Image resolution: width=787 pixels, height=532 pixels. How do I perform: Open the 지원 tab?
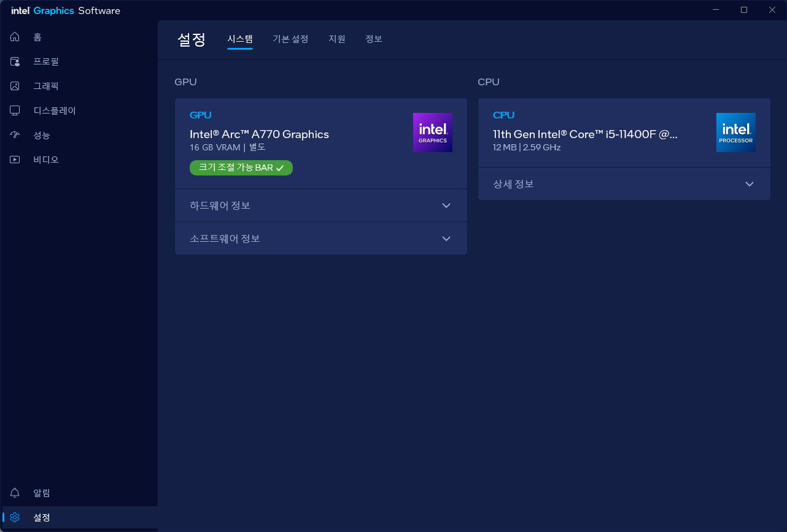pyautogui.click(x=337, y=39)
